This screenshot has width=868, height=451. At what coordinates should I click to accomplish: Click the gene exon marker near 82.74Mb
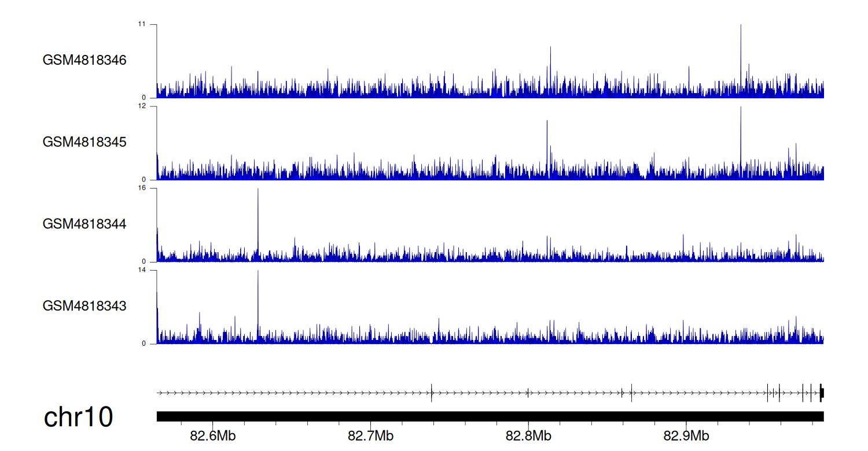(432, 393)
